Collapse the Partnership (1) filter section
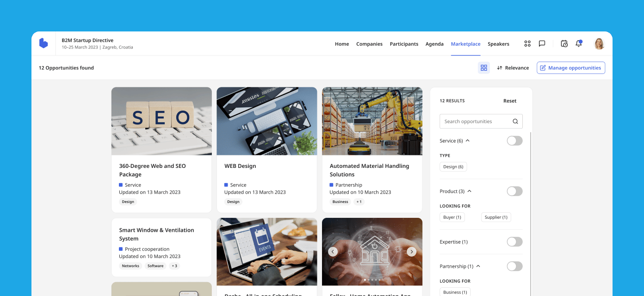The height and width of the screenshot is (296, 644). (478, 266)
